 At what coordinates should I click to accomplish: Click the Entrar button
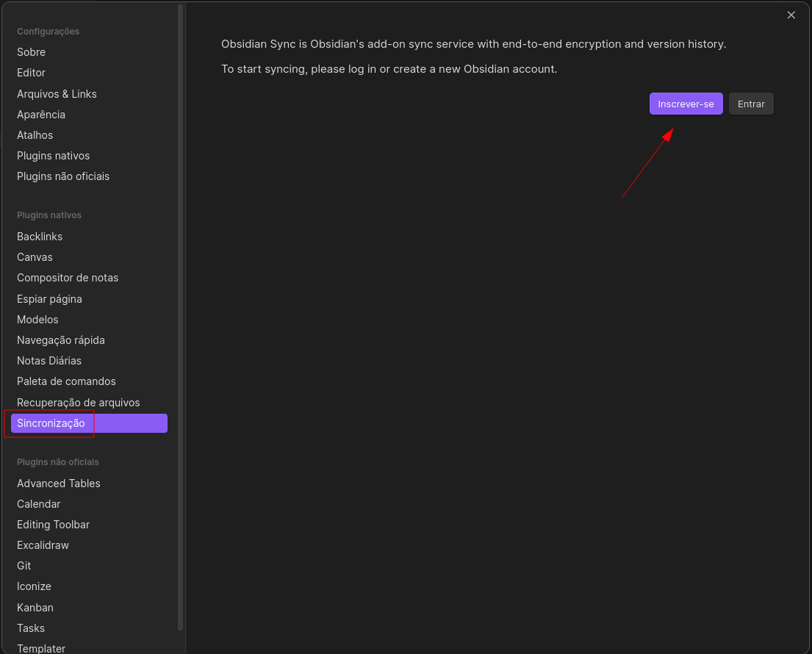pyautogui.click(x=751, y=104)
